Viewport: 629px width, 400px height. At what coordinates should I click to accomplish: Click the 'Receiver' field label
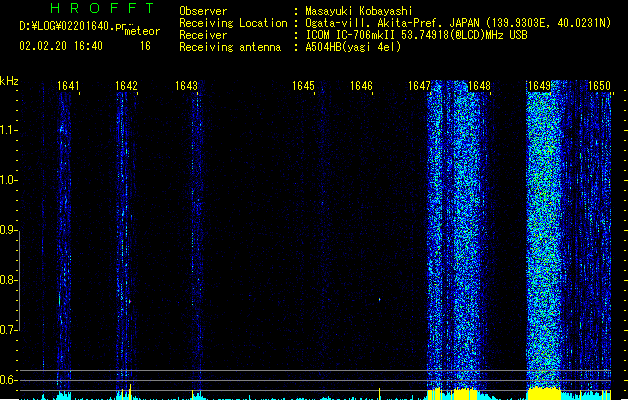click(203, 35)
